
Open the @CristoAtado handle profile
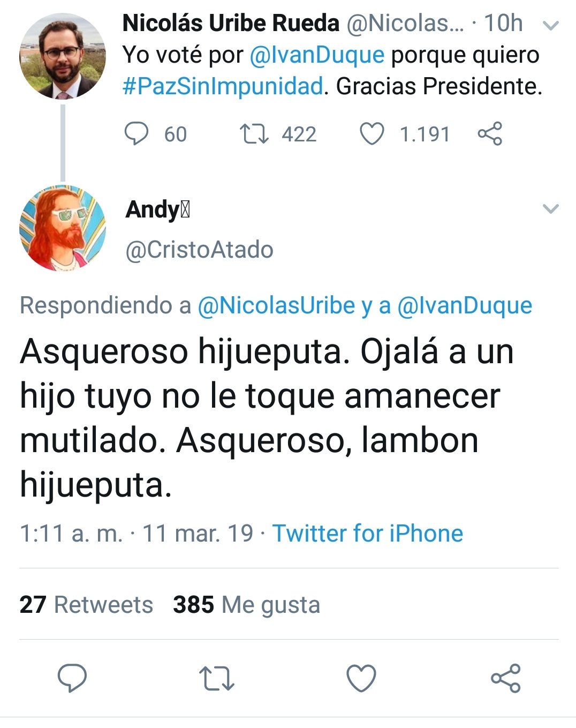[199, 250]
